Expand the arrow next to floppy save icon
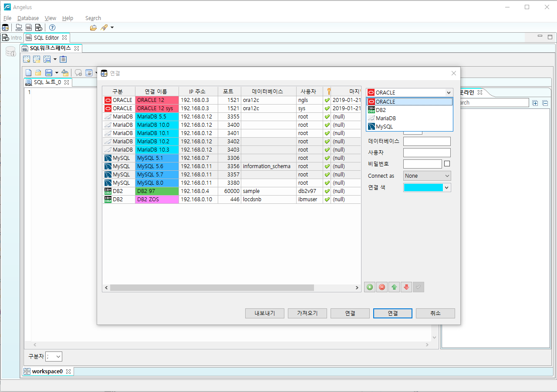Image resolution: width=557 pixels, height=392 pixels. click(x=57, y=73)
